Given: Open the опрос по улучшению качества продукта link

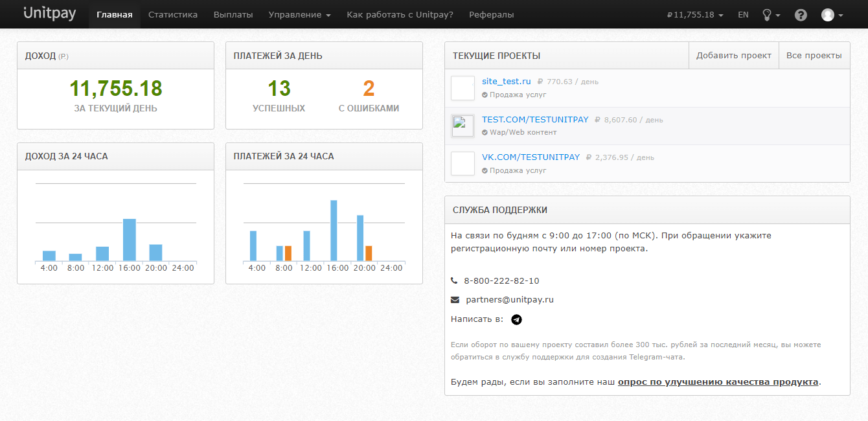Looking at the screenshot, I should coord(718,381).
